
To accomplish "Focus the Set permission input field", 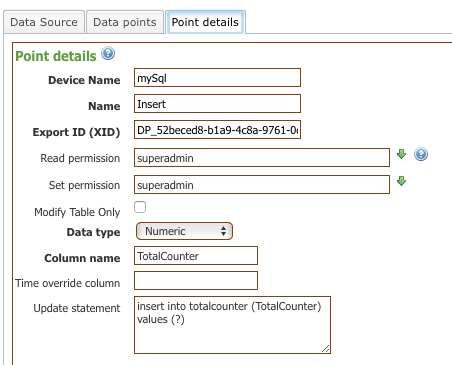I will point(262,185).
